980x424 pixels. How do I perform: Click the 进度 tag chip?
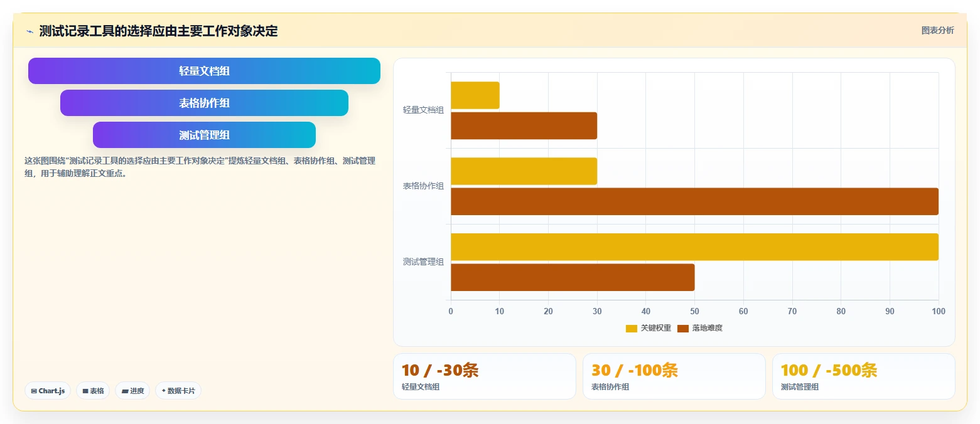(x=132, y=391)
